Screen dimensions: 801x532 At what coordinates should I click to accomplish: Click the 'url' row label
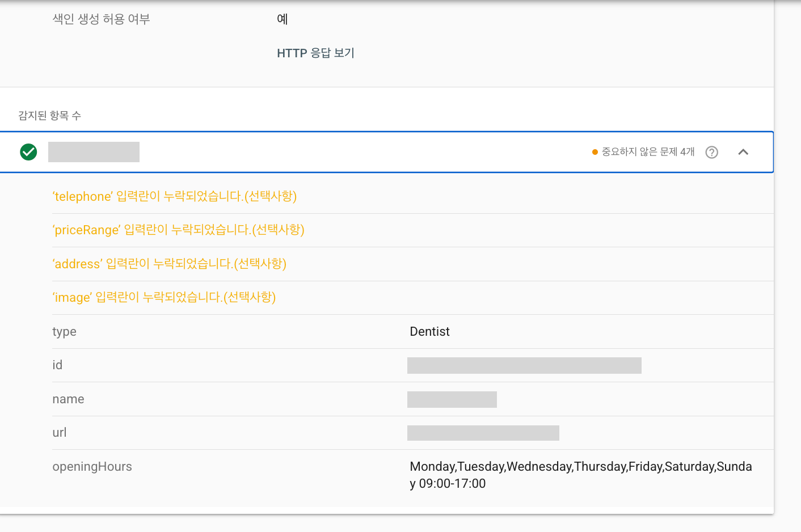[59, 432]
